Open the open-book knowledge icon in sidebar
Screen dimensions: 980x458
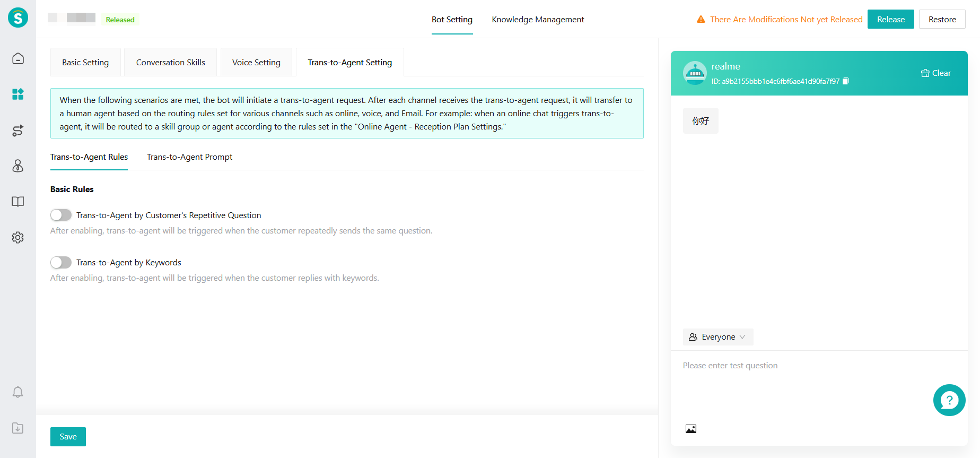[18, 202]
